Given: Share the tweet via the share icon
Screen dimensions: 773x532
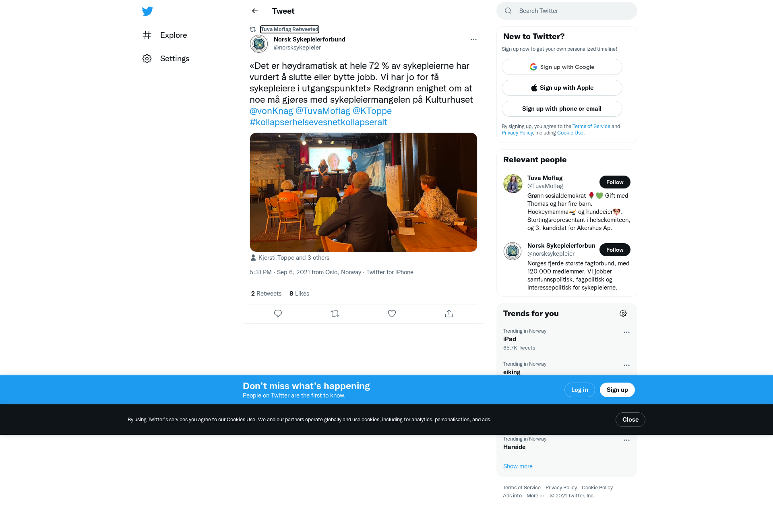Looking at the screenshot, I should point(449,313).
